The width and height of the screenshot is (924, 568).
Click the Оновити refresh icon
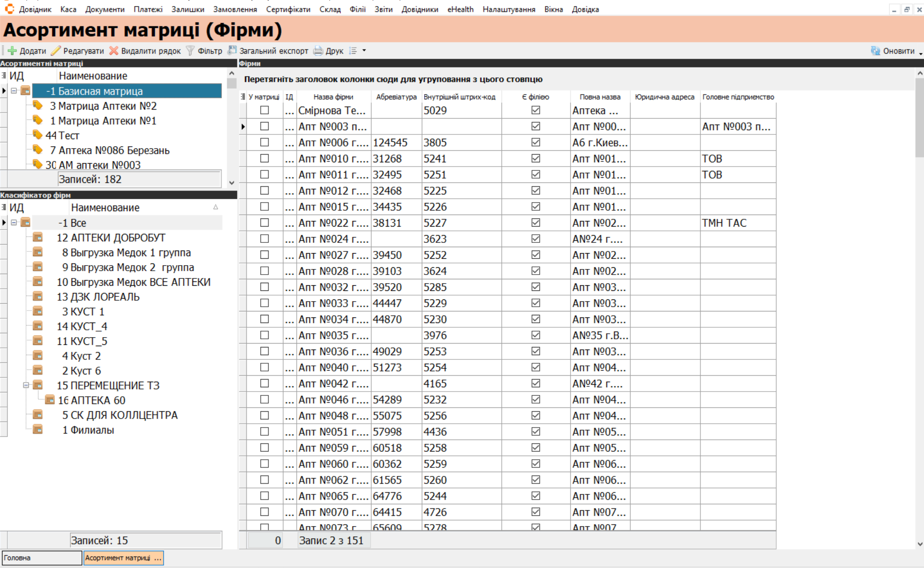pyautogui.click(x=875, y=51)
